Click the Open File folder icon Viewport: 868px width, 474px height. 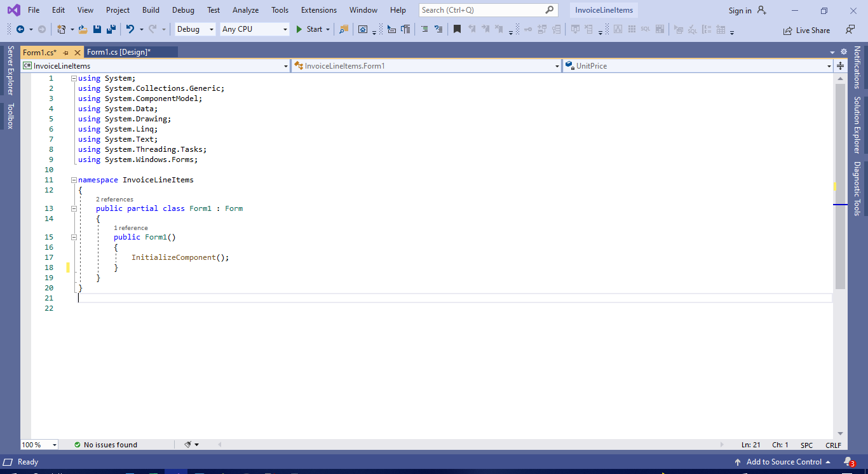point(84,29)
